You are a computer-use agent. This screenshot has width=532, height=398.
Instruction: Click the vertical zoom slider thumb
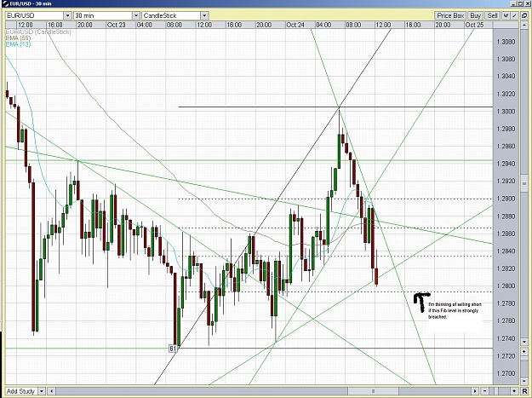coord(524,359)
